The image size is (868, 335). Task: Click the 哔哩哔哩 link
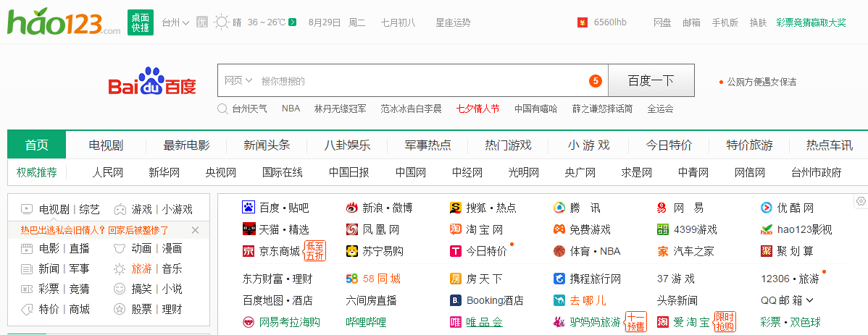click(x=366, y=322)
